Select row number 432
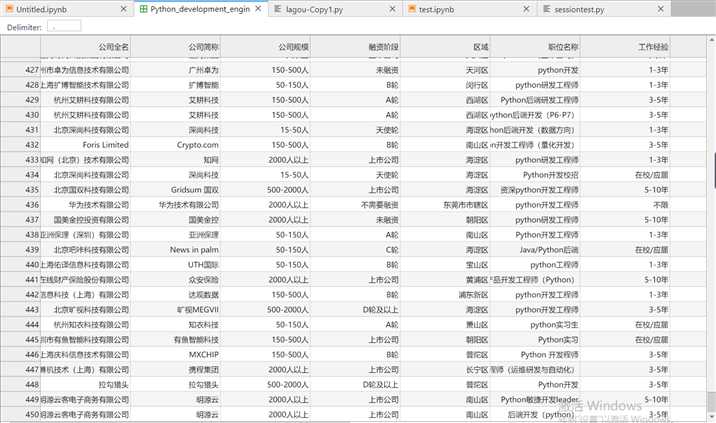Screen dimensions: 716x423 21,145
